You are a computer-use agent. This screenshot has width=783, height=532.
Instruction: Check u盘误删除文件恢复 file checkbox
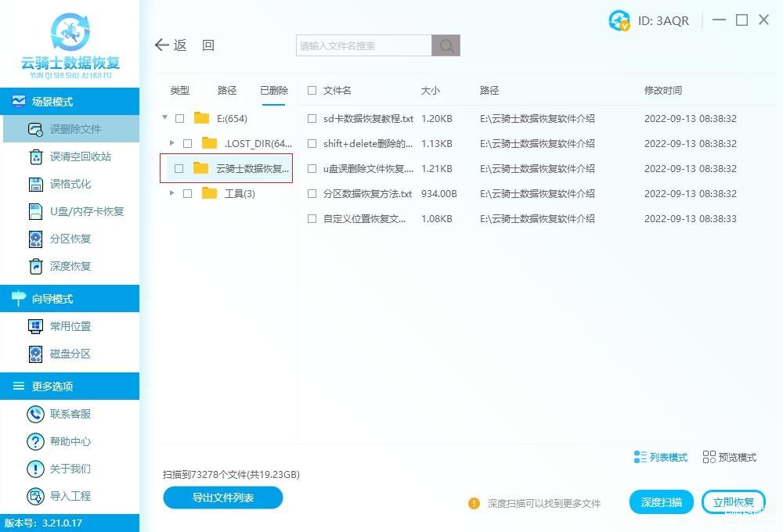(x=312, y=168)
